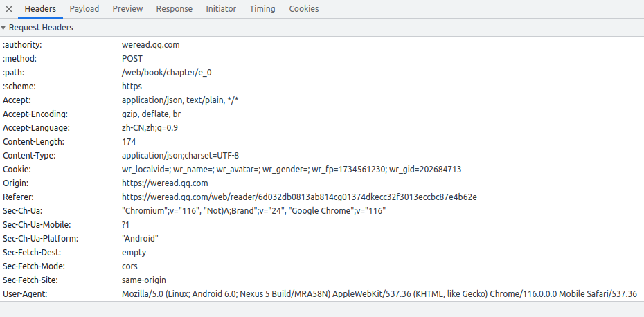Select the Accept-Encoding header name
The image size is (644, 317).
35,114
